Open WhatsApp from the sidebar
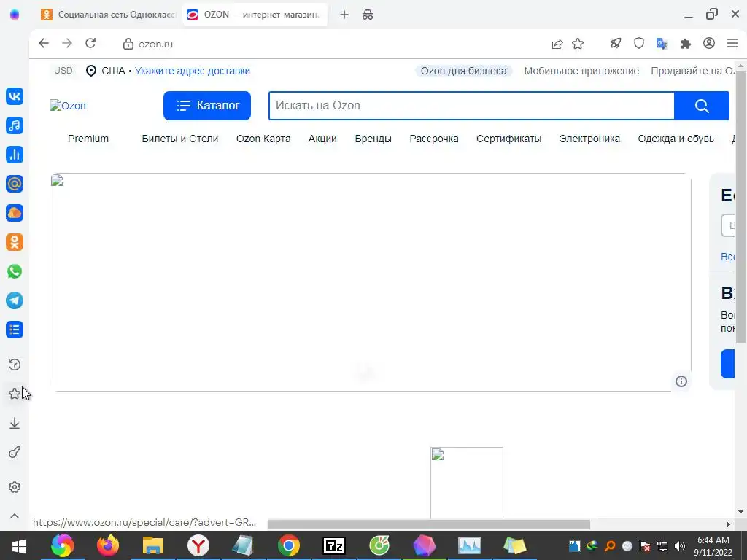The height and width of the screenshot is (560, 747). point(15,271)
